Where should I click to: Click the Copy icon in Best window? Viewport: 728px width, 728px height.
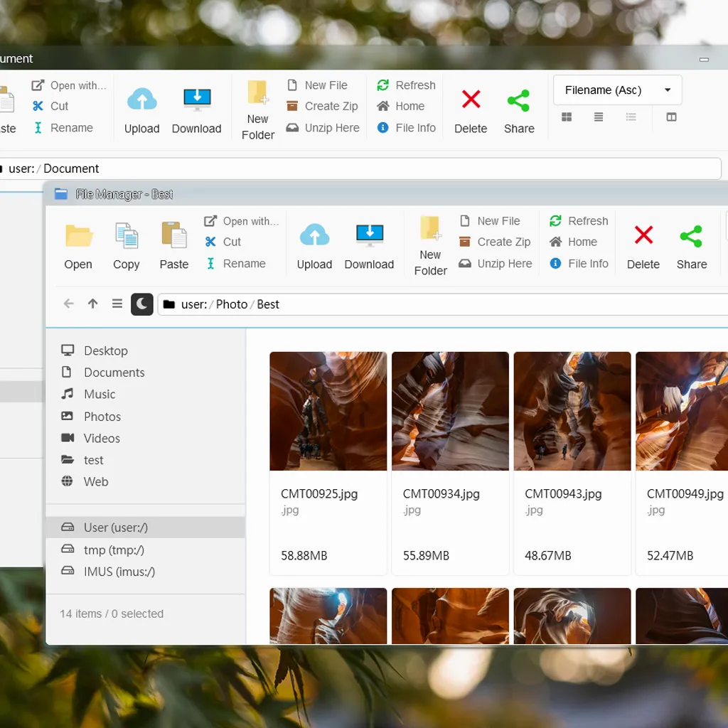click(126, 236)
